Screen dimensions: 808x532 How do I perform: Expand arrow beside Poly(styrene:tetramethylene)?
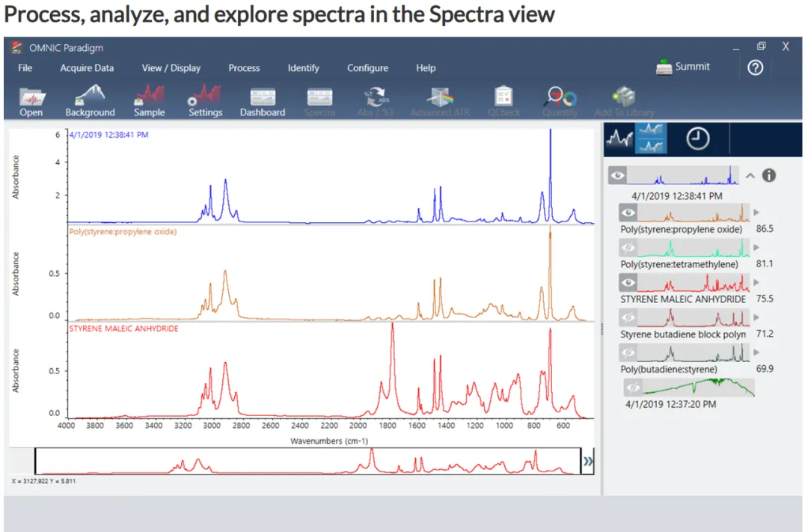(756, 248)
